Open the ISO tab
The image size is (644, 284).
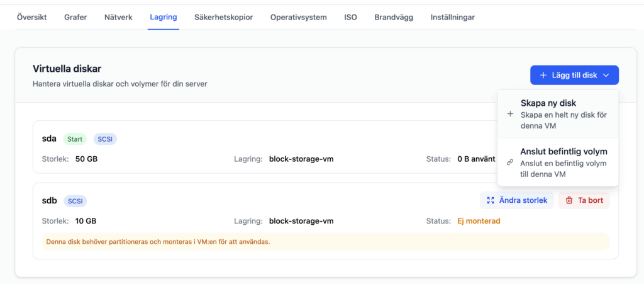pyautogui.click(x=350, y=17)
